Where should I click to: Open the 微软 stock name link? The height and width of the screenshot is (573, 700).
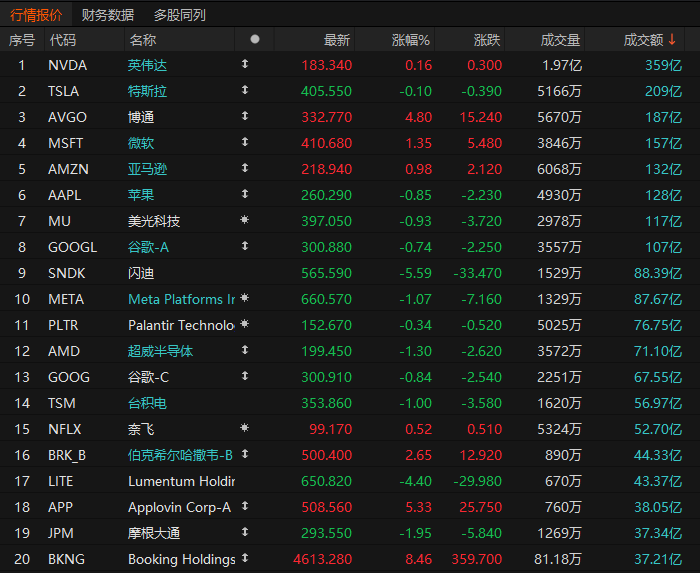141,143
